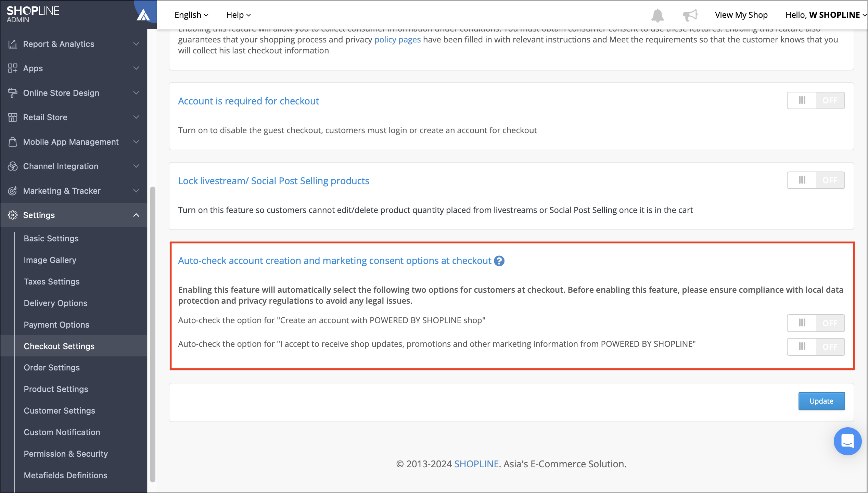This screenshot has width=868, height=493.
Task: Click the Apps grid icon
Action: click(x=13, y=68)
